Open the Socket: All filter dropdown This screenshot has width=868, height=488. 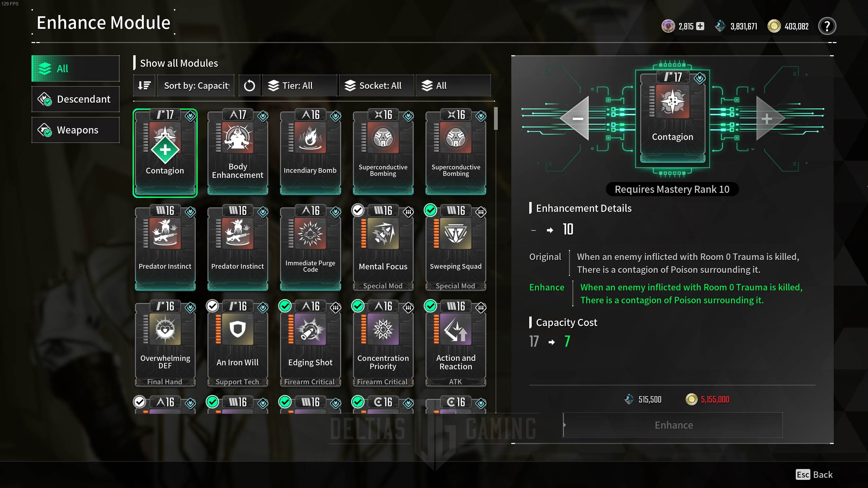[376, 85]
